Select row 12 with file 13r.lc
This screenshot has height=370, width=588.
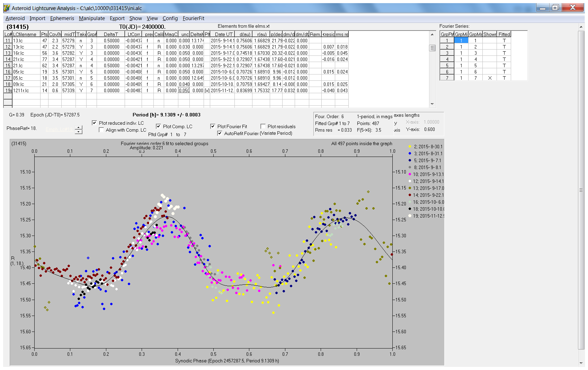tap(176, 47)
